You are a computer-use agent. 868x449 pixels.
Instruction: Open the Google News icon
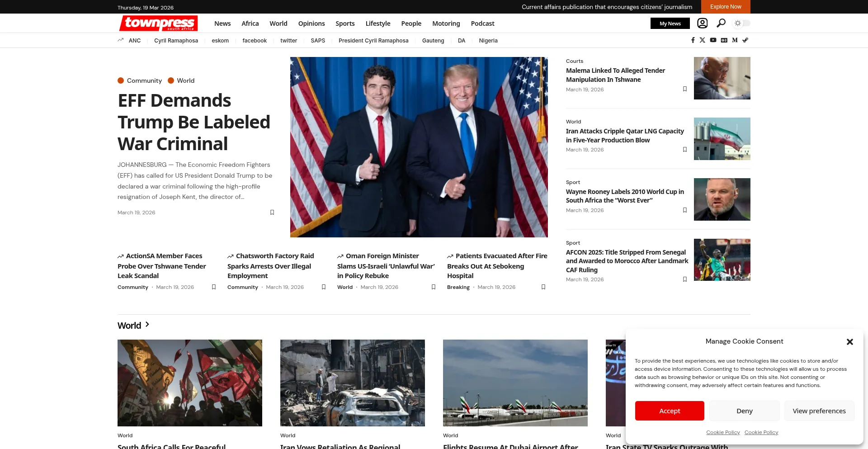tap(724, 40)
